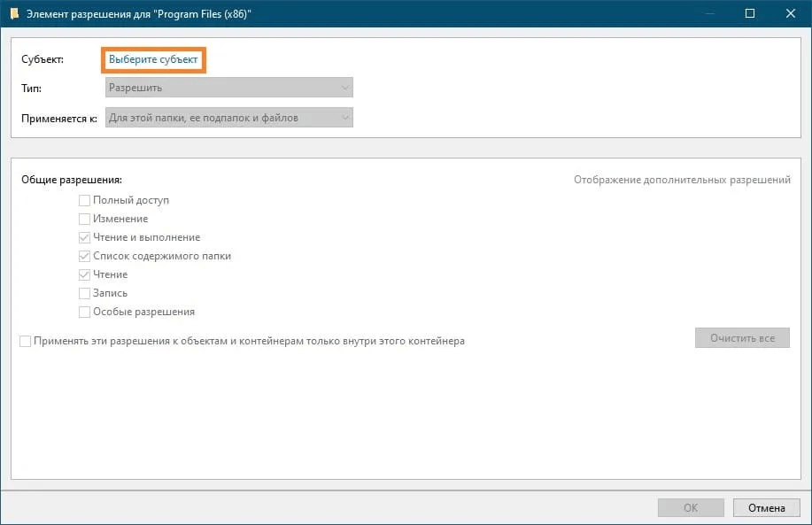Open "Отображение дополнительных разрешений" link

682,180
